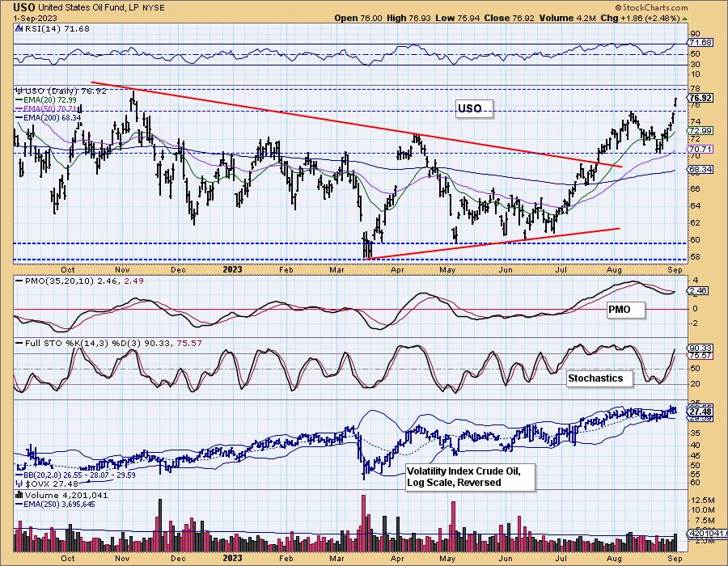
Task: Click the Close 76.92 value in header
Action: 509,18
